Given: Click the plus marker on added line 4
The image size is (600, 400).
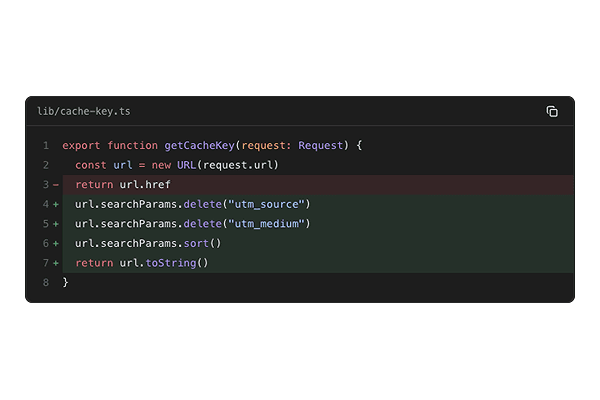Looking at the screenshot, I should point(56,204).
